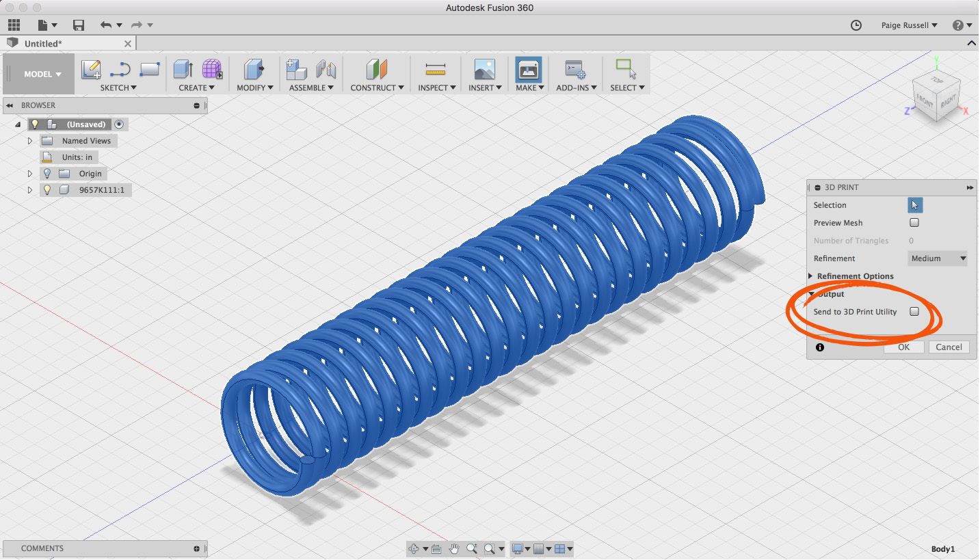The width and height of the screenshot is (980, 560).
Task: Click the Display Settings monitor icon
Action: coord(518,548)
